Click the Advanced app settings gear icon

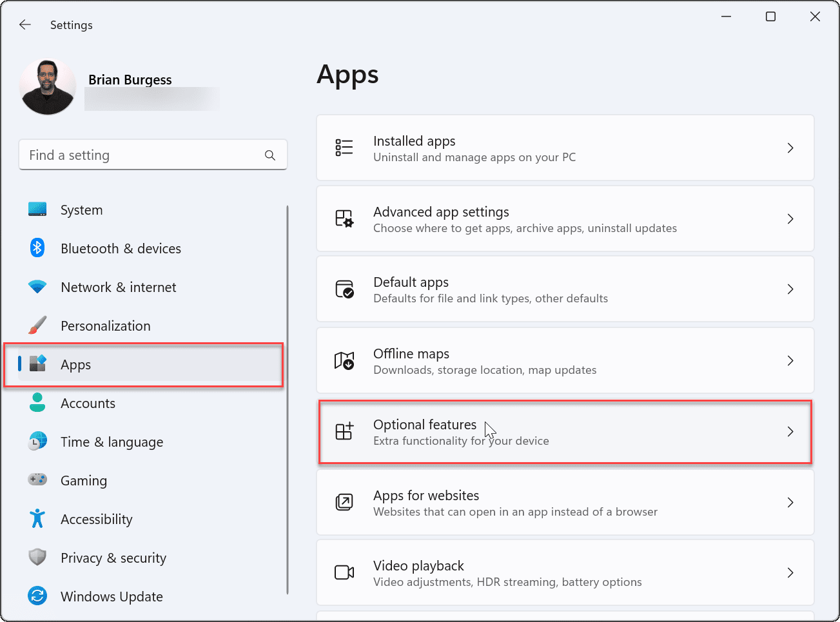(344, 219)
